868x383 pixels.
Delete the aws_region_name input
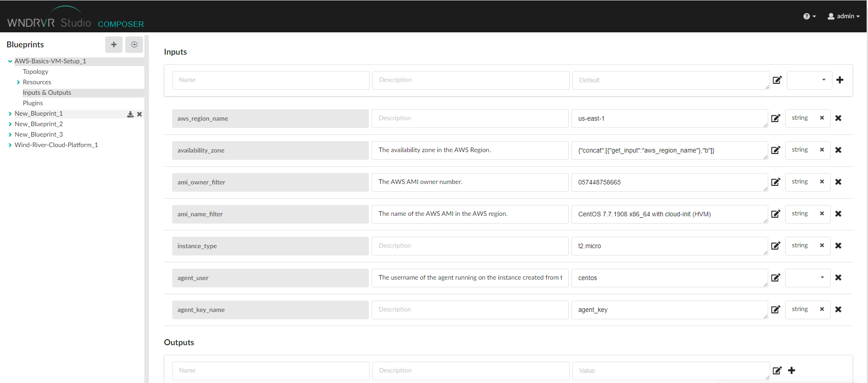pos(838,118)
